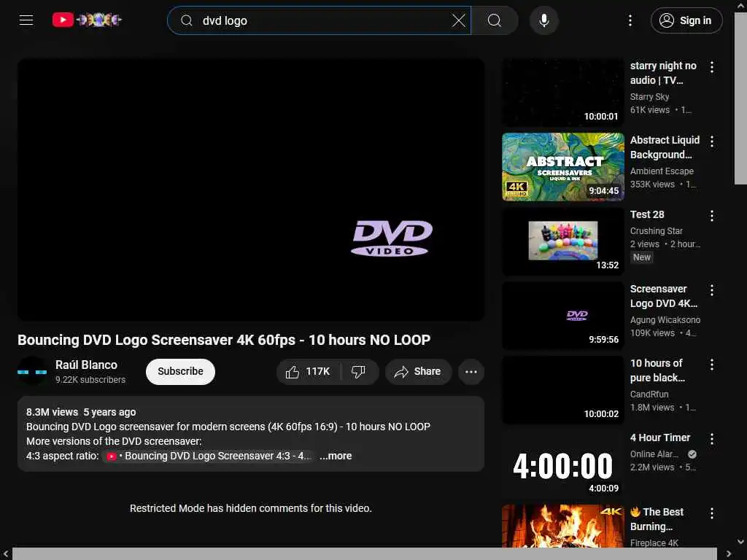Click the verified badge next to Online Alar...

click(x=692, y=454)
